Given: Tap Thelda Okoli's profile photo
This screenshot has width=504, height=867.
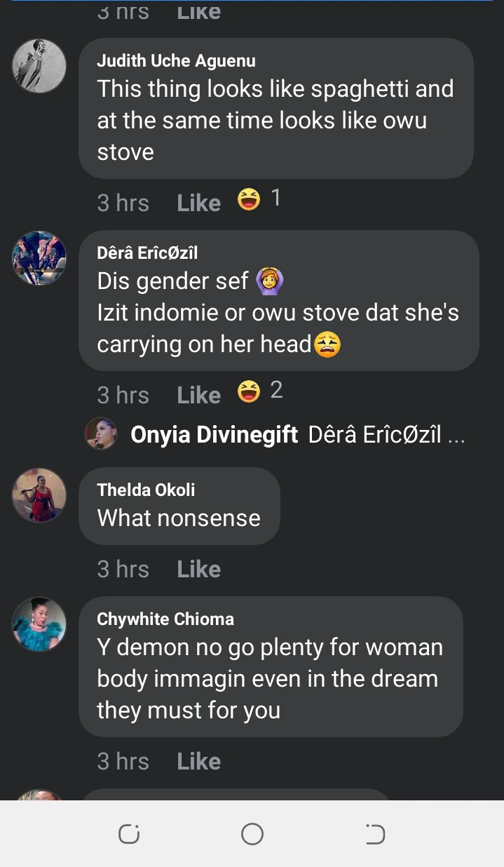Looking at the screenshot, I should coord(39,495).
